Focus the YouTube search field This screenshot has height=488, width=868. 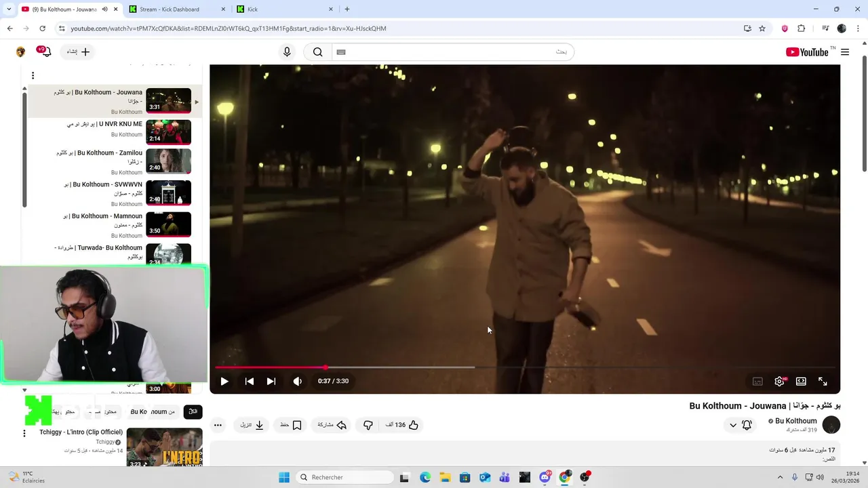coord(453,52)
